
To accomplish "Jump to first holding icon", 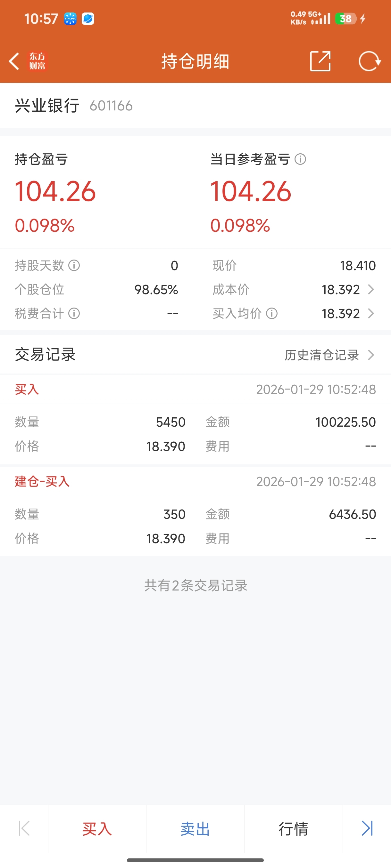I will (x=24, y=828).
